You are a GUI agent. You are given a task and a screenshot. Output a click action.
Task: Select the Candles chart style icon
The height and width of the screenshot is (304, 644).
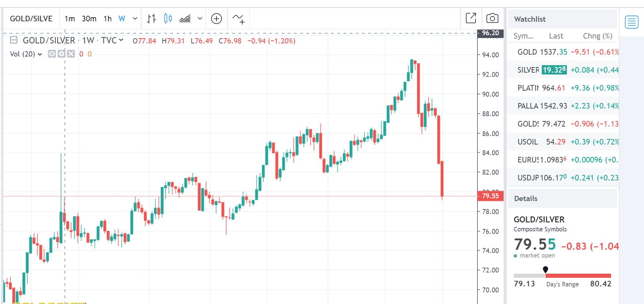(168, 18)
